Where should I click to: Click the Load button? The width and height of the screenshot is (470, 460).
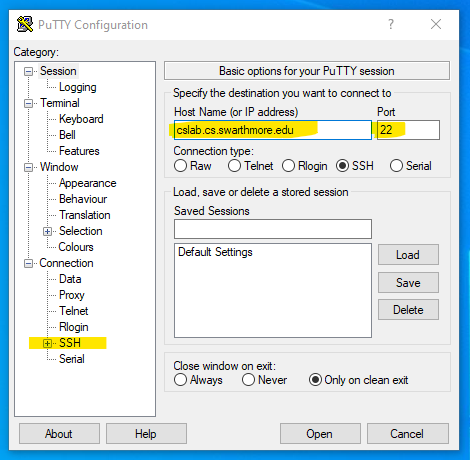click(408, 255)
